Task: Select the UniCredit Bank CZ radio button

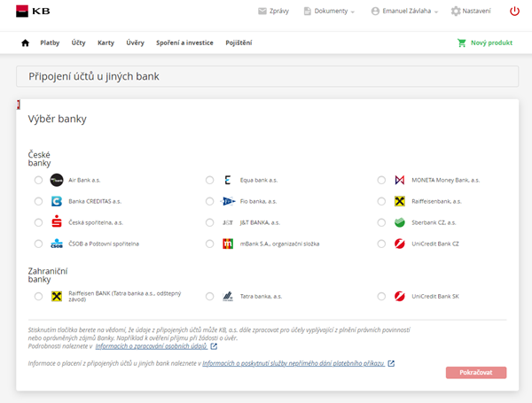Action: pyautogui.click(x=381, y=244)
